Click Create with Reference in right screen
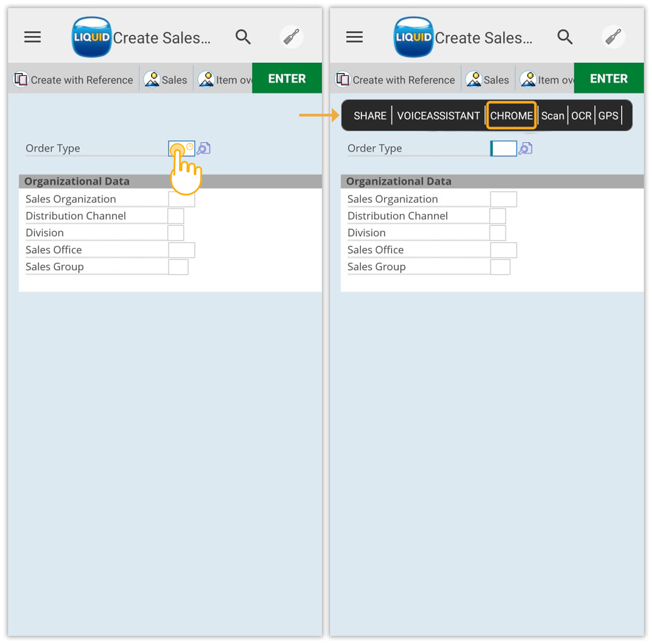Screen dimensions: 652x644 (396, 79)
